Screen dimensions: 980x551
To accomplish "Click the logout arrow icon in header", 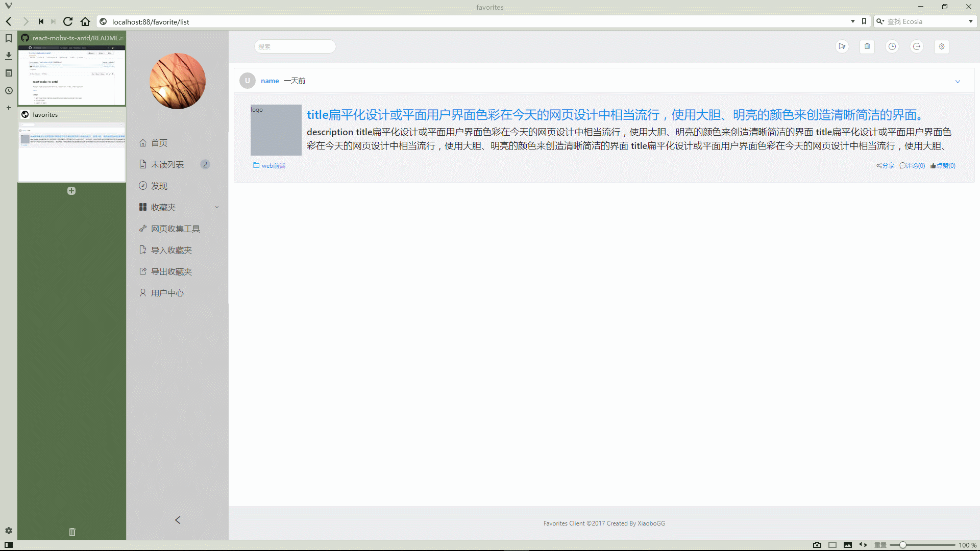I will point(917,46).
